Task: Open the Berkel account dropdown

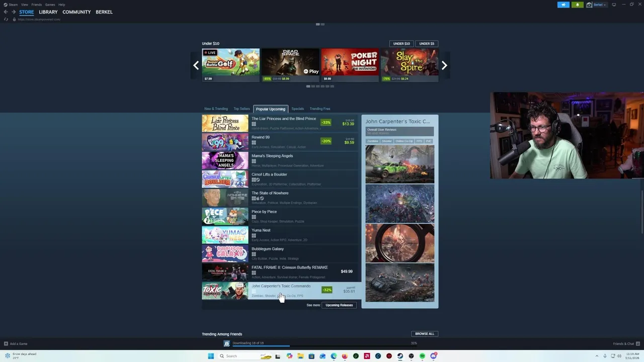Action: 600,5
